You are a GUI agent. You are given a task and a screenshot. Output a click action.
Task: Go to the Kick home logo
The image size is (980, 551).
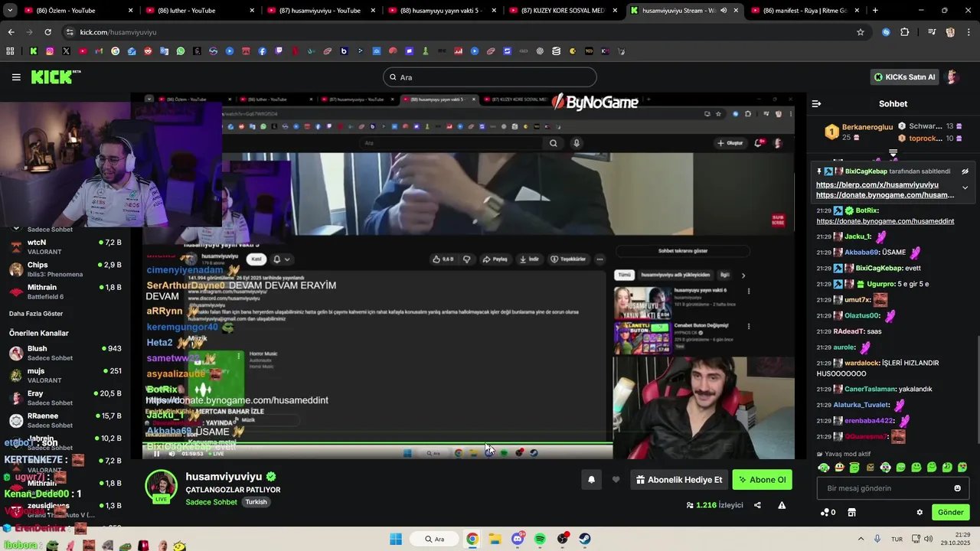coord(55,77)
